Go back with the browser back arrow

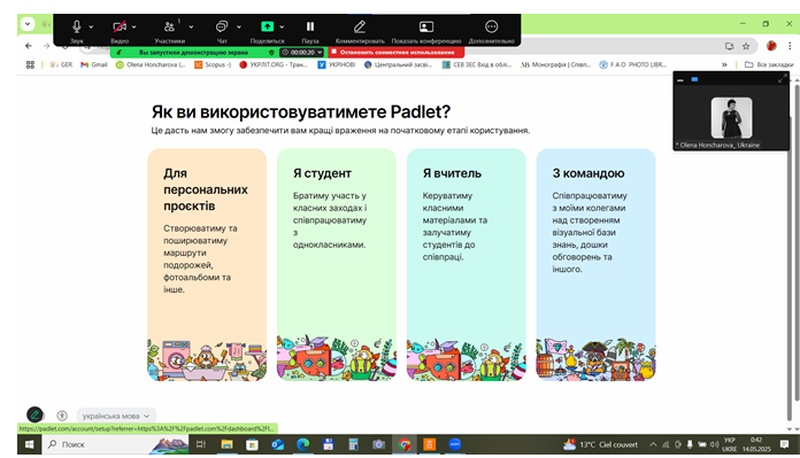tap(29, 46)
